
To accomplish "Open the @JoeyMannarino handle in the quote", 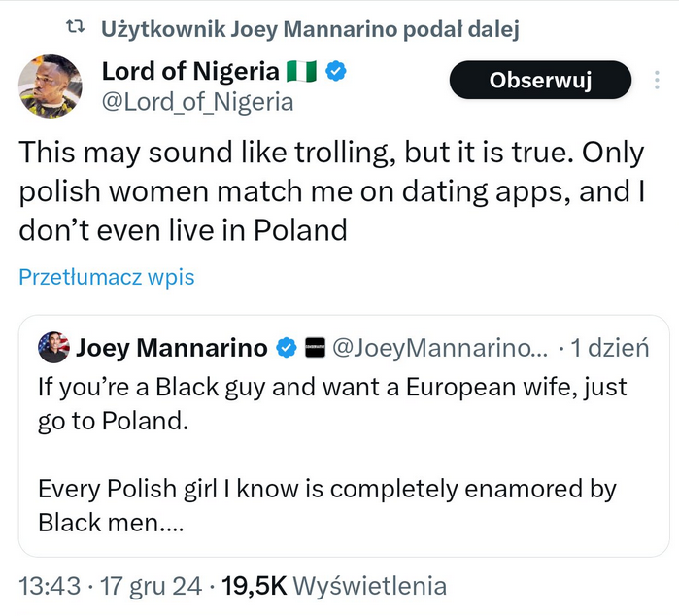I will click(442, 347).
